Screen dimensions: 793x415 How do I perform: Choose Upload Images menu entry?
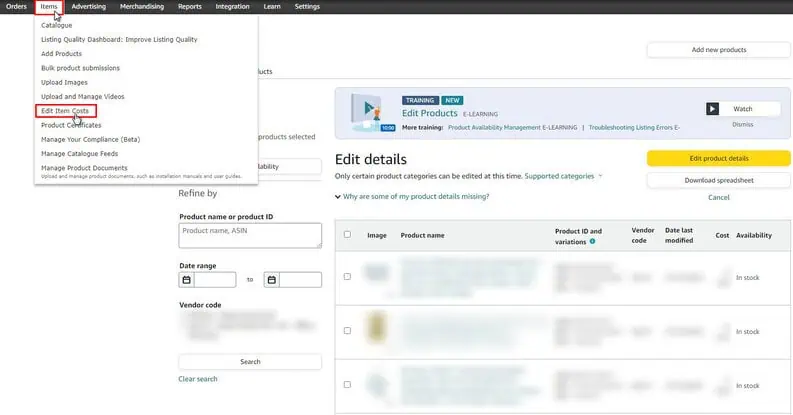tap(64, 82)
